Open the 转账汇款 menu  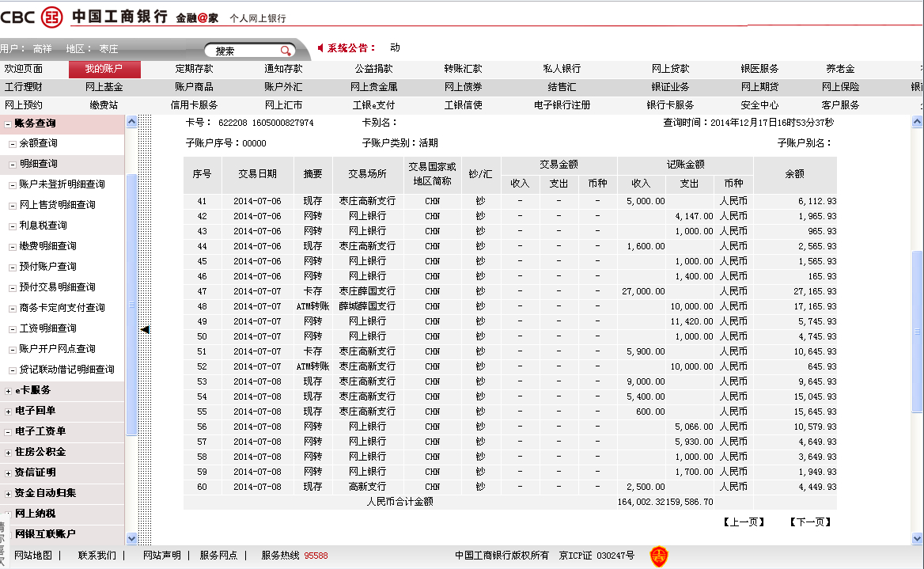pos(463,70)
